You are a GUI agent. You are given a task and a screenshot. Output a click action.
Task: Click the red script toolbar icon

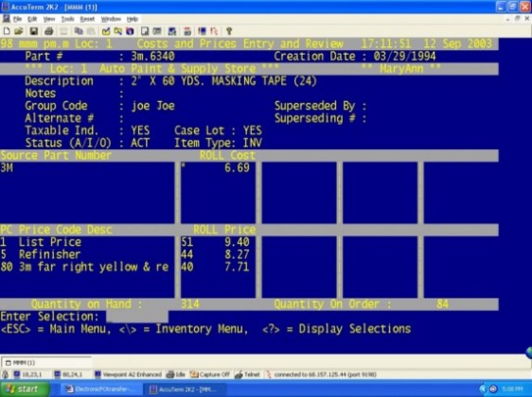pyautogui.click(x=214, y=31)
